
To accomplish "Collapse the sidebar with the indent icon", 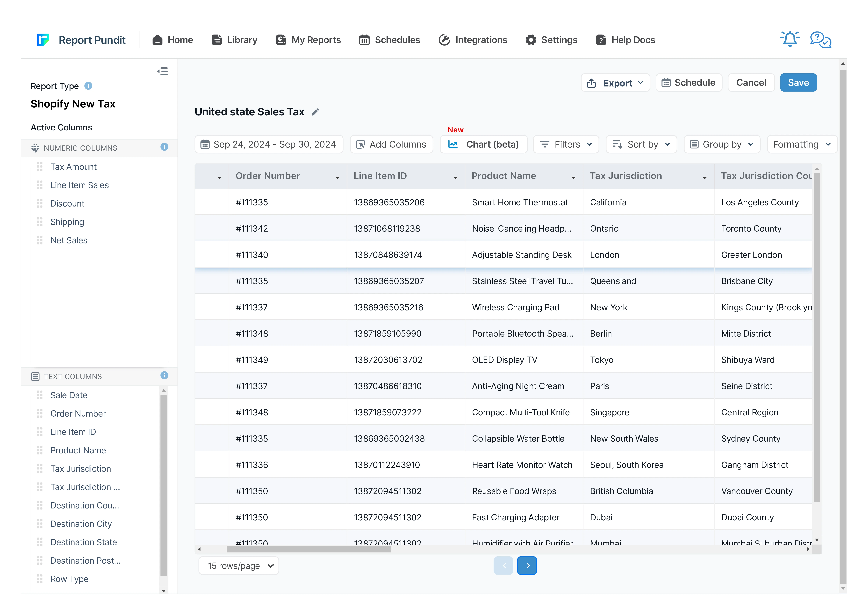I will point(162,72).
